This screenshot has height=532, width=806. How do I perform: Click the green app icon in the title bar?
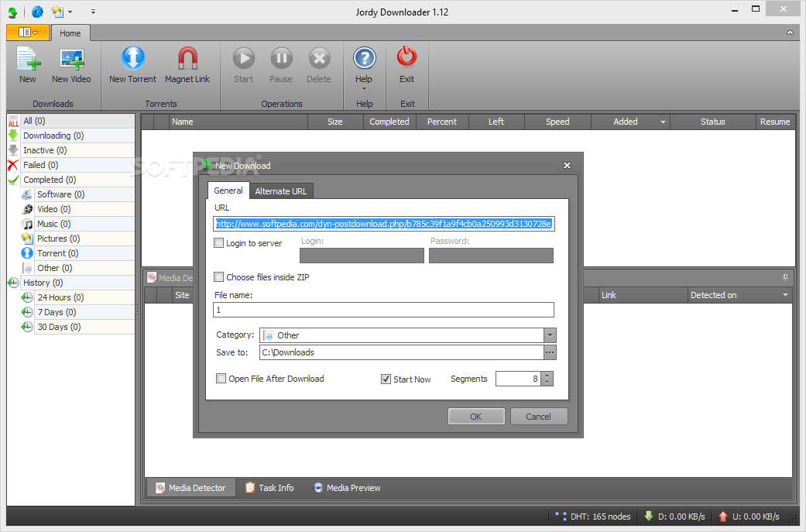click(13, 12)
